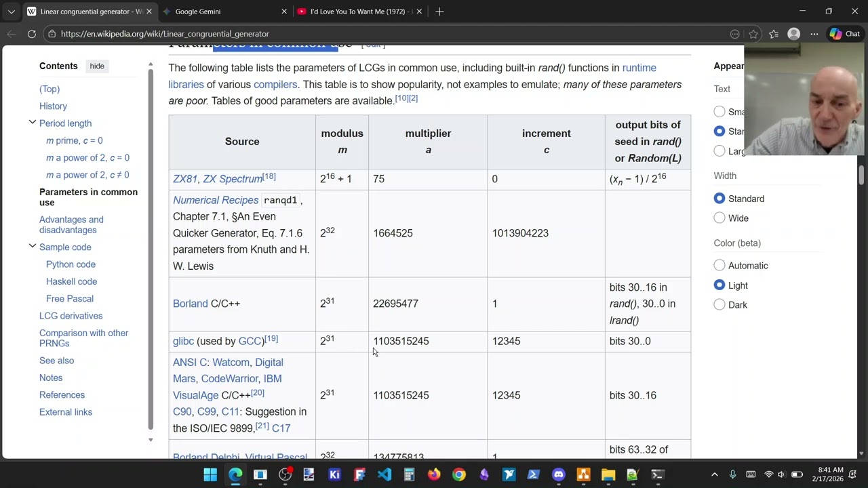The width and height of the screenshot is (868, 488).
Task: Open PowerShell from the taskbar
Action: [x=534, y=474]
